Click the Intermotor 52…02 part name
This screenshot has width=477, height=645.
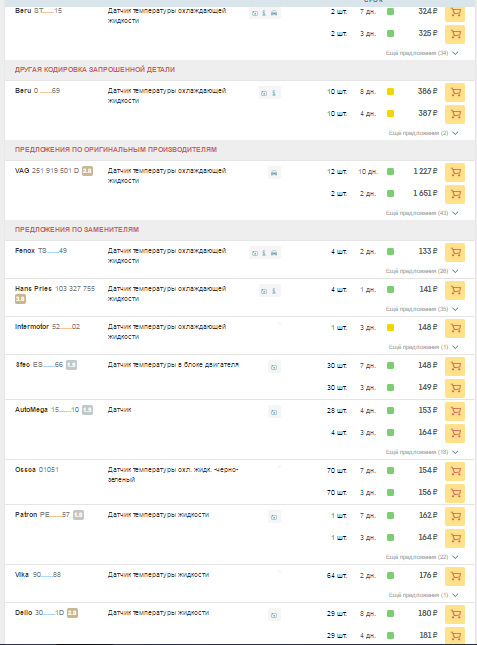(x=47, y=327)
